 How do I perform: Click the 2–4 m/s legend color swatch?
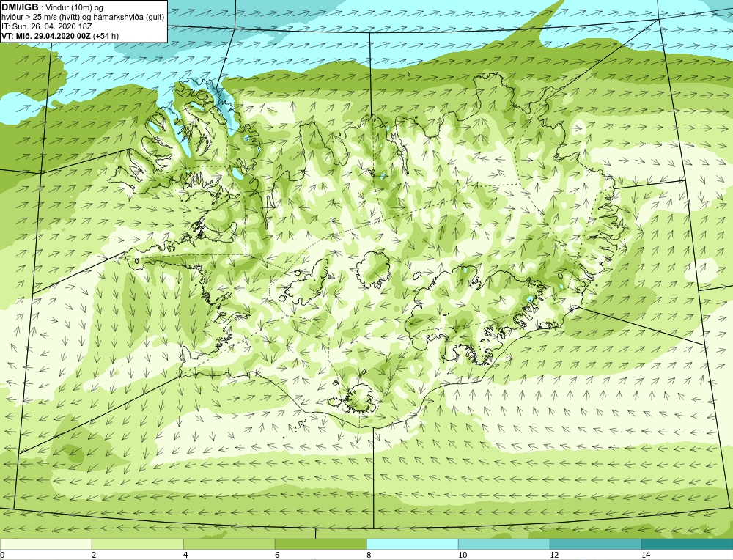pyautogui.click(x=138, y=544)
